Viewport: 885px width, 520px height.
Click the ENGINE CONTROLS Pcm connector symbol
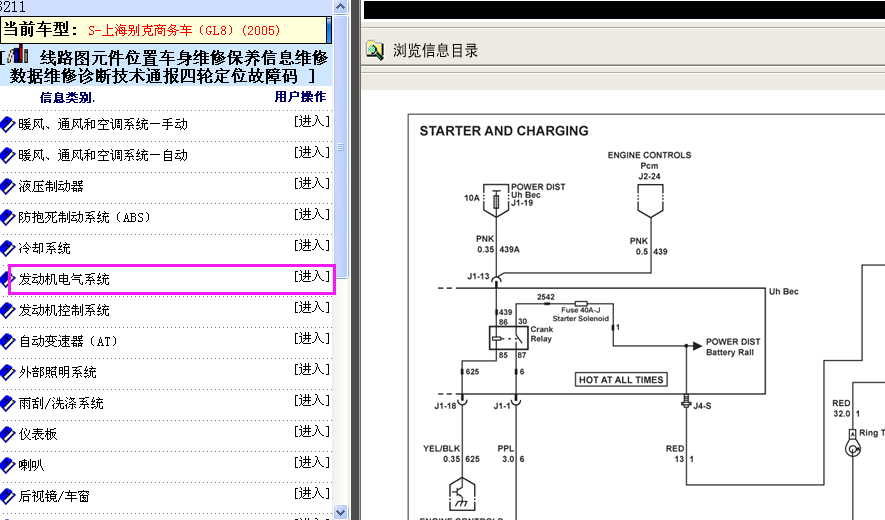[x=650, y=202]
